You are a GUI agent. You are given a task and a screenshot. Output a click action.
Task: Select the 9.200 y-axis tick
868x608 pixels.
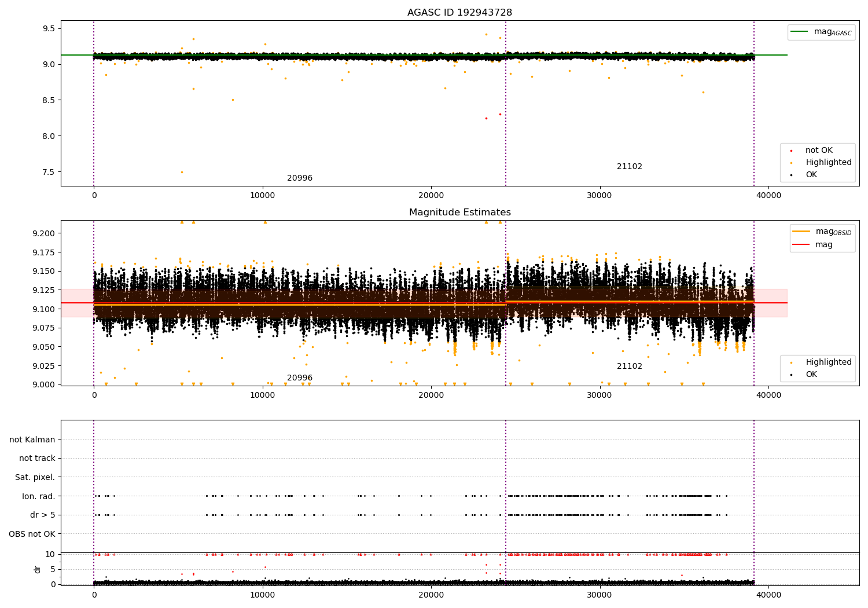coord(44,233)
